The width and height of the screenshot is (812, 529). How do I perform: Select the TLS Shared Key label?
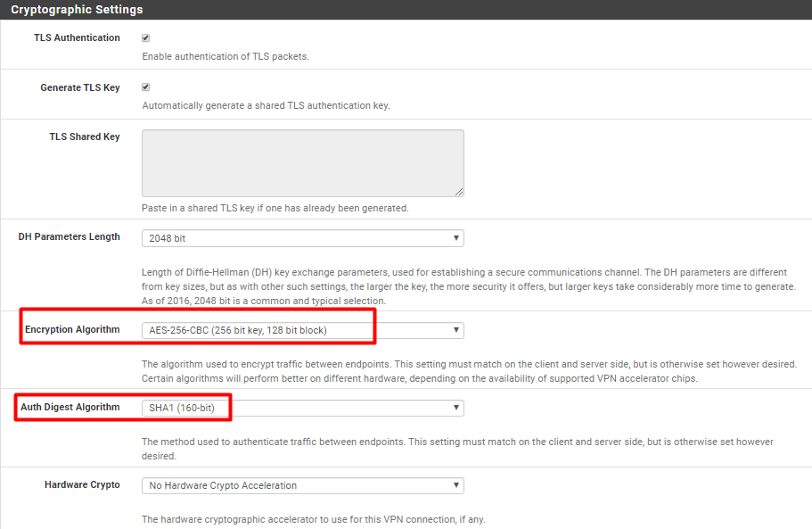click(85, 136)
